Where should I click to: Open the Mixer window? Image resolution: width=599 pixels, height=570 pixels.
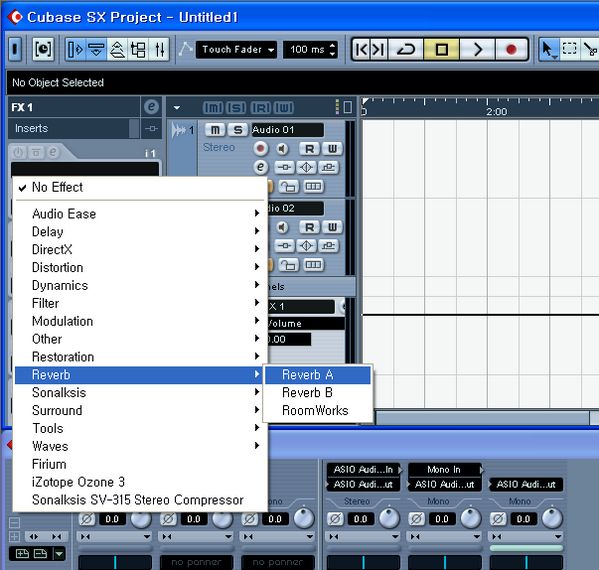coord(160,50)
